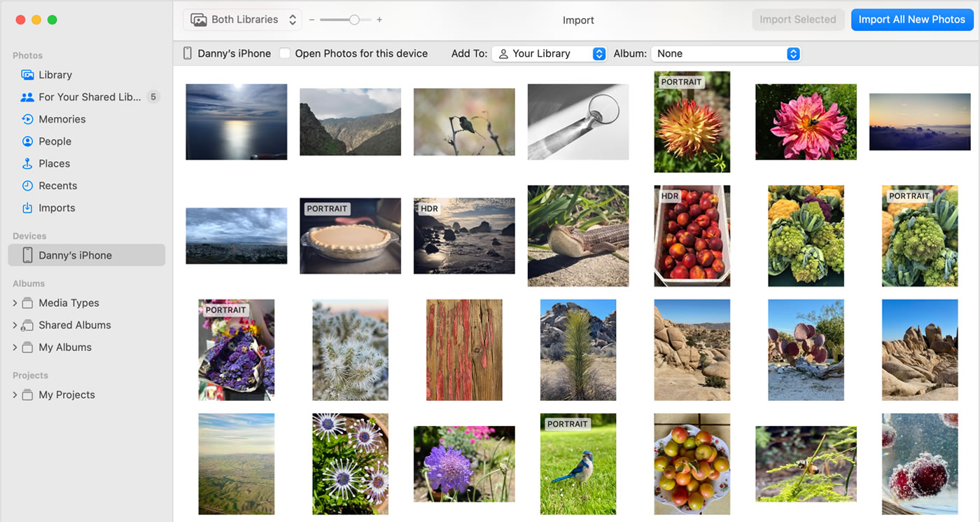
Task: Expand the Media Types folder
Action: 15,303
